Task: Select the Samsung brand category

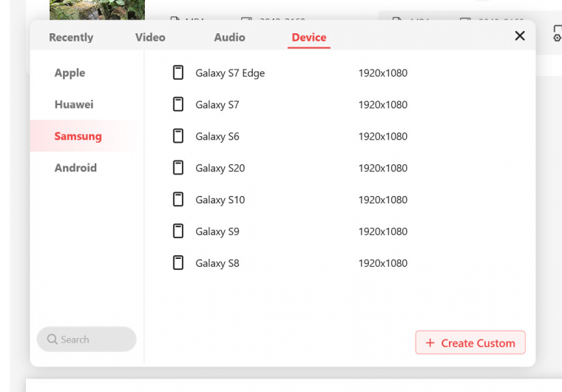Action: pos(78,136)
